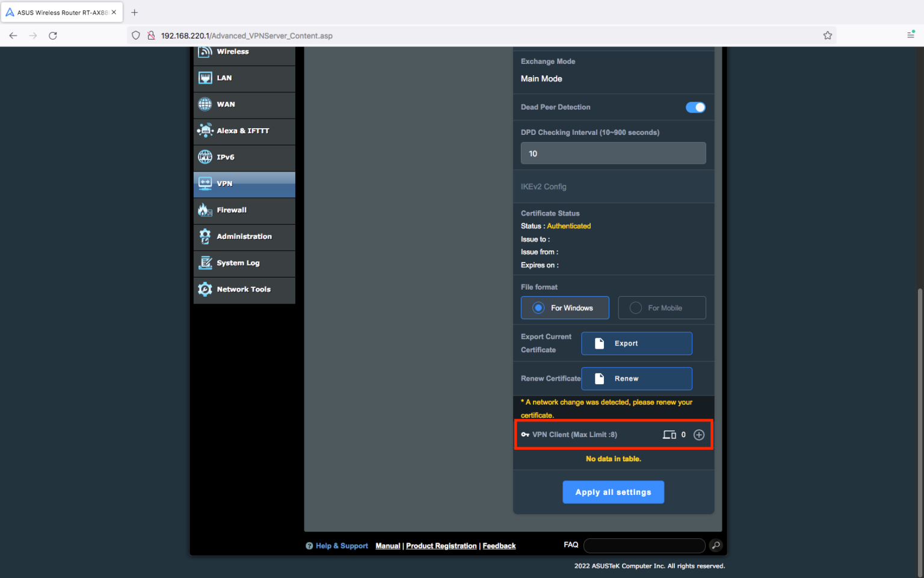Select the For Windows radio button
This screenshot has height=578, width=924.
point(538,308)
